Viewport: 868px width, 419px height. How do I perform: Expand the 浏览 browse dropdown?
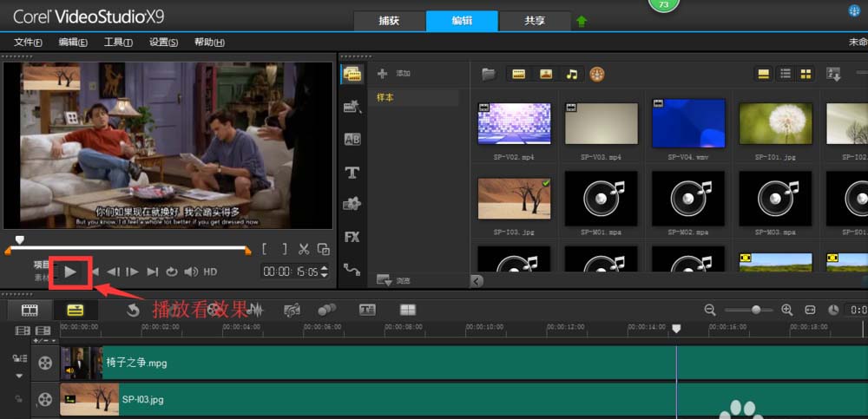tap(385, 280)
